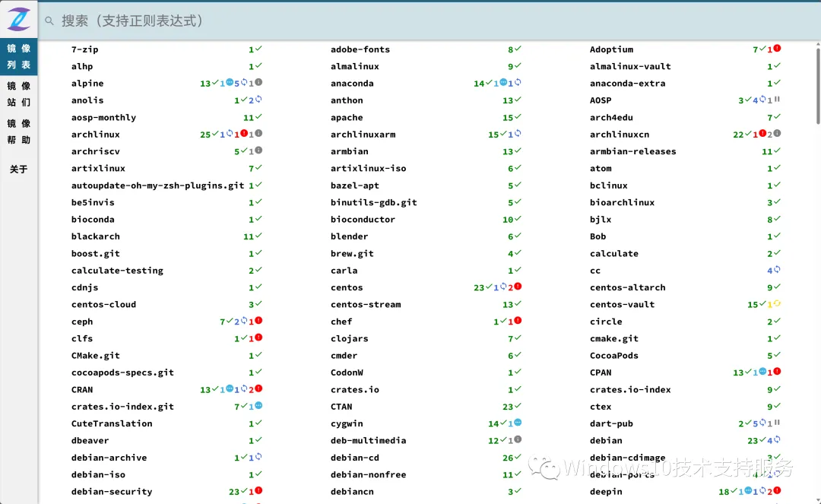Screen dimensions: 821x504
Task: Click the blue pending icon for crates.io-index.git
Action: coord(258,406)
